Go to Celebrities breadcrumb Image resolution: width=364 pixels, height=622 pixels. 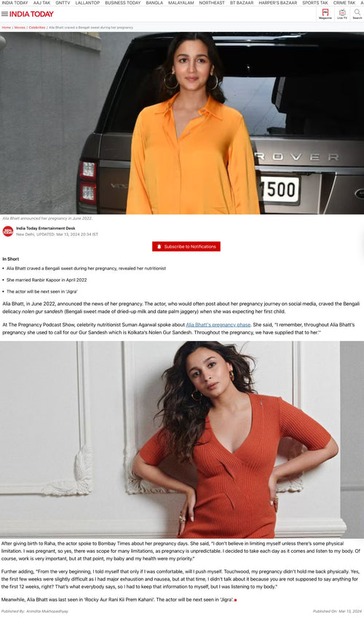click(37, 28)
